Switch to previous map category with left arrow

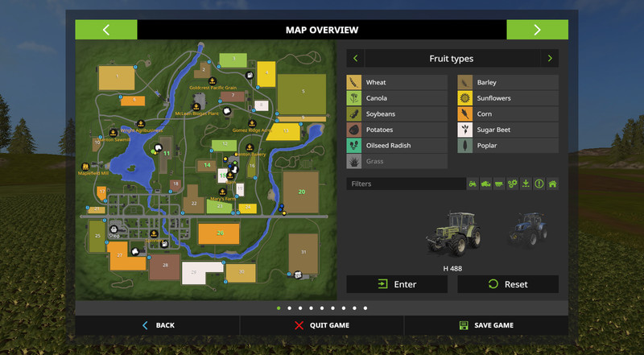pos(355,59)
